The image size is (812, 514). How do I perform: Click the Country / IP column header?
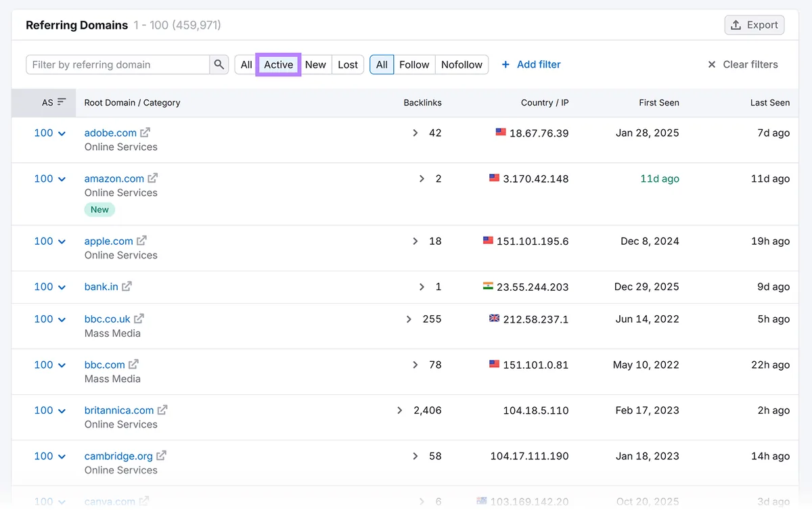click(545, 103)
